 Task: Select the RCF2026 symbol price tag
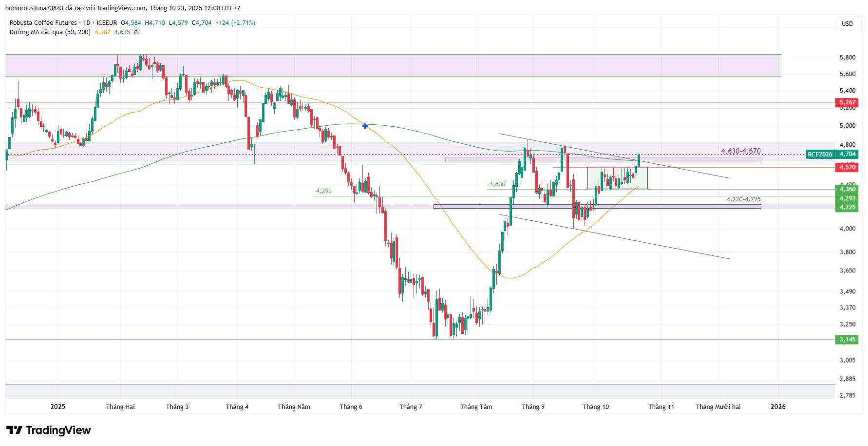point(819,155)
